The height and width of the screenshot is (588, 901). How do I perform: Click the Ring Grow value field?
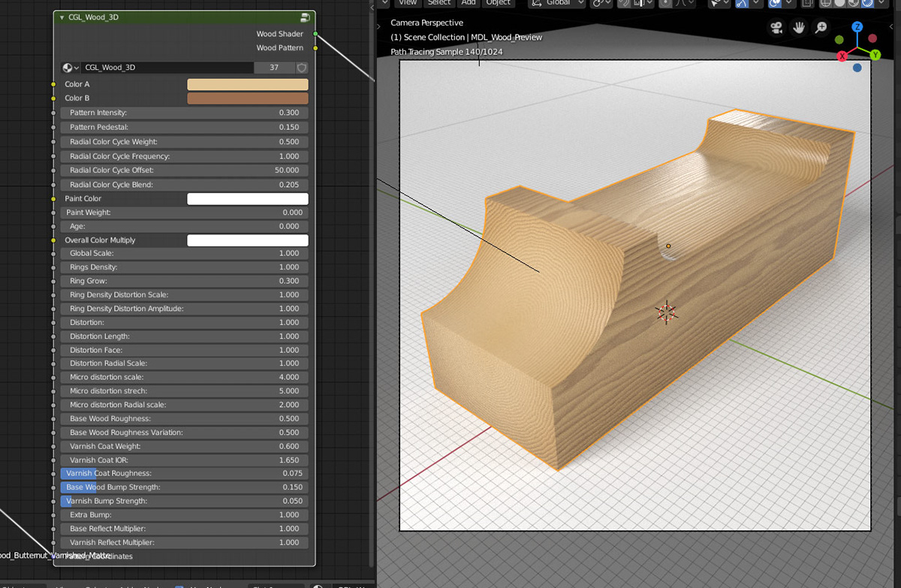coord(184,281)
